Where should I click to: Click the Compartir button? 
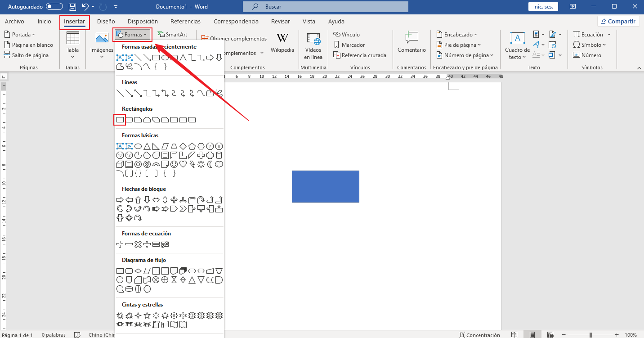(618, 21)
